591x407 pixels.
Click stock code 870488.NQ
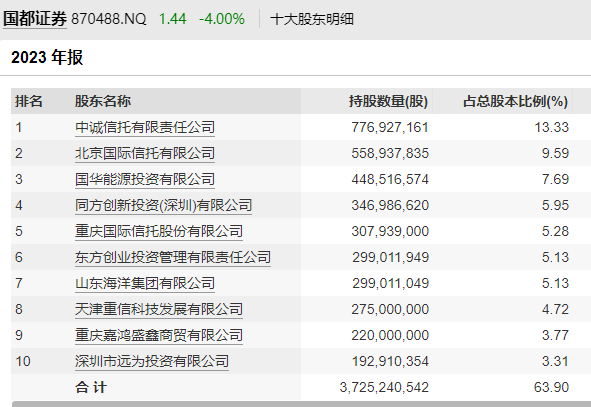point(109,19)
